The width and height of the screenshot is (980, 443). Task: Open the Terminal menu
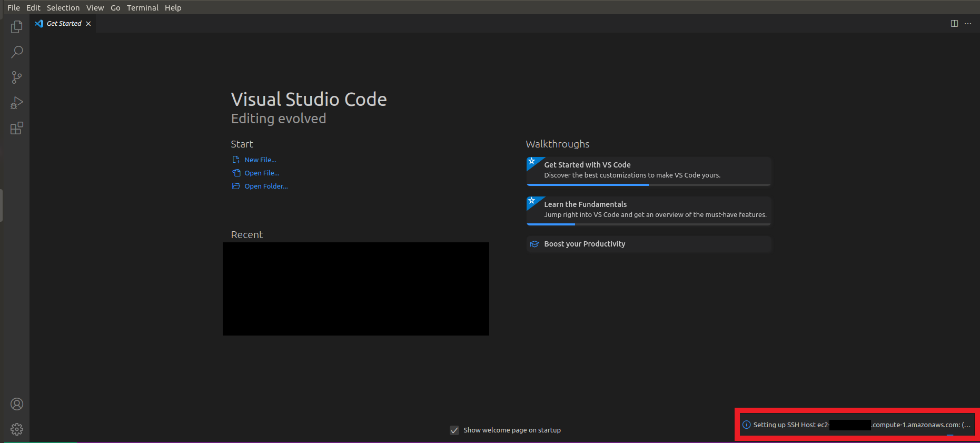tap(143, 8)
